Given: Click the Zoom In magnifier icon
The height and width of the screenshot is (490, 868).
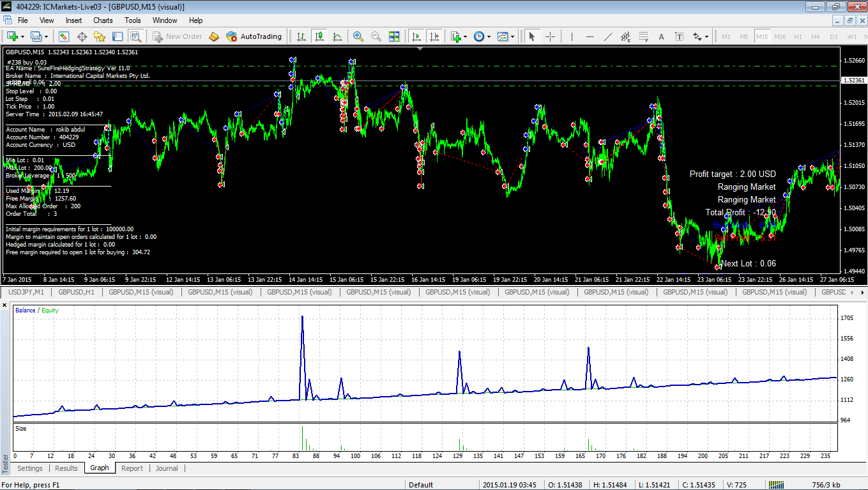Looking at the screenshot, I should tap(358, 36).
